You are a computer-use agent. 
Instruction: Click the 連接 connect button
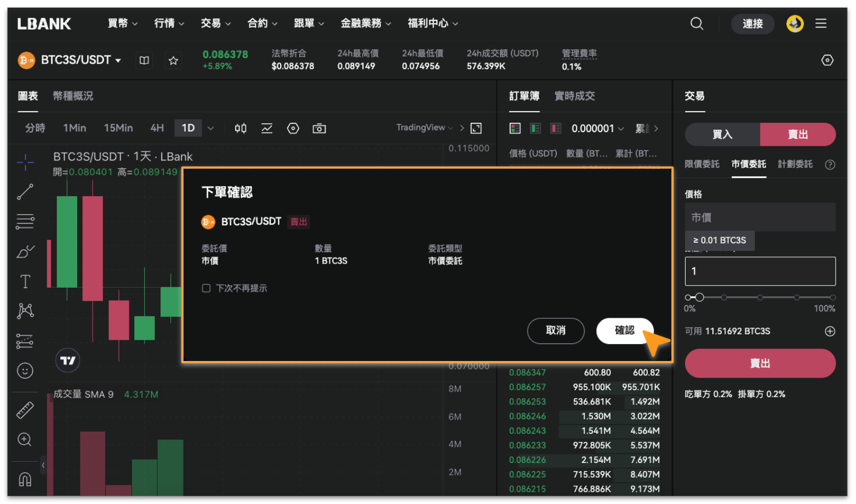(752, 24)
